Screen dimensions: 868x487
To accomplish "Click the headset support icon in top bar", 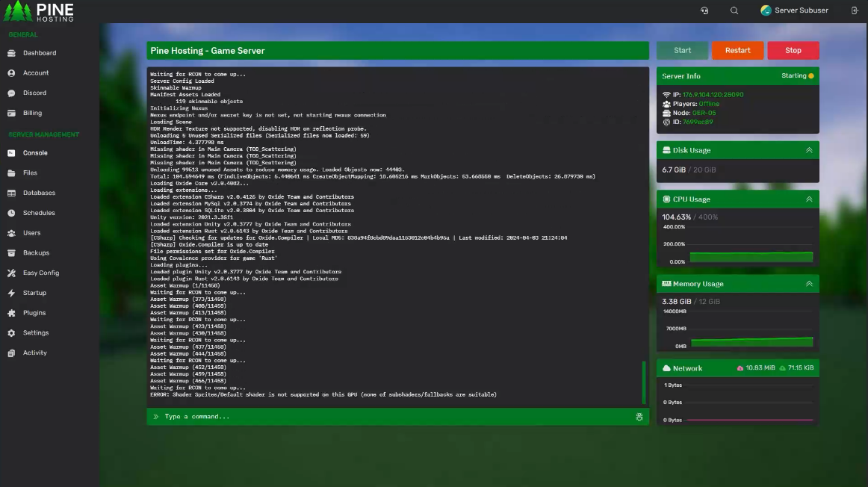I will (x=704, y=10).
